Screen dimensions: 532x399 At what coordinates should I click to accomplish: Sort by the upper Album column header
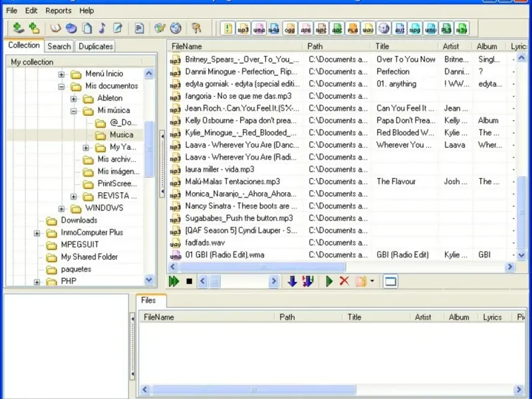[x=489, y=47]
